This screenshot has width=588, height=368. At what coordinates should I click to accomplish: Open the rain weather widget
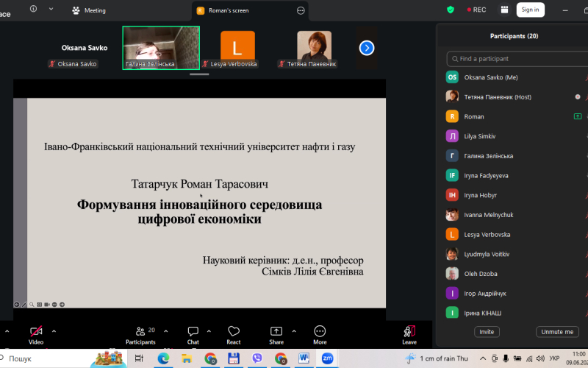[437, 358]
